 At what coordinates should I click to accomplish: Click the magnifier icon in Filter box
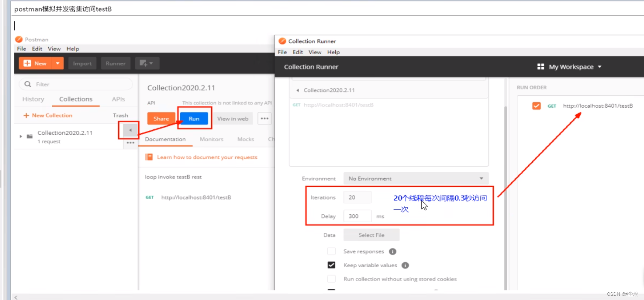[x=28, y=84]
